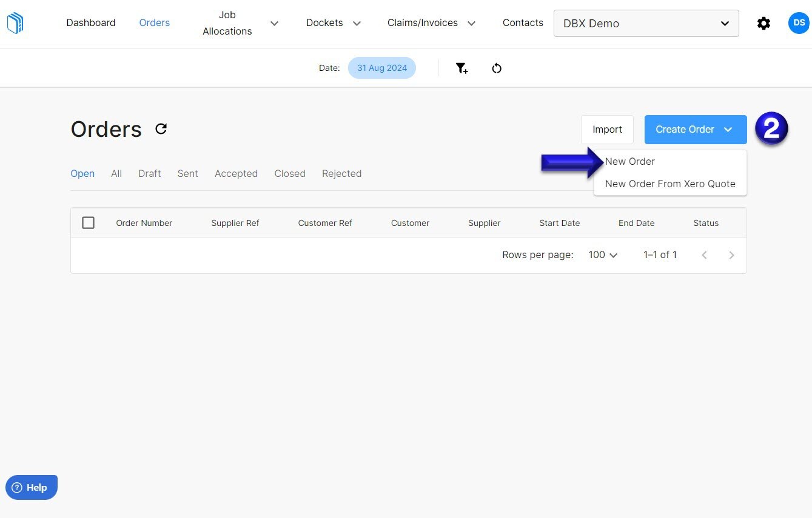Choose New Order from the menu

coord(630,161)
